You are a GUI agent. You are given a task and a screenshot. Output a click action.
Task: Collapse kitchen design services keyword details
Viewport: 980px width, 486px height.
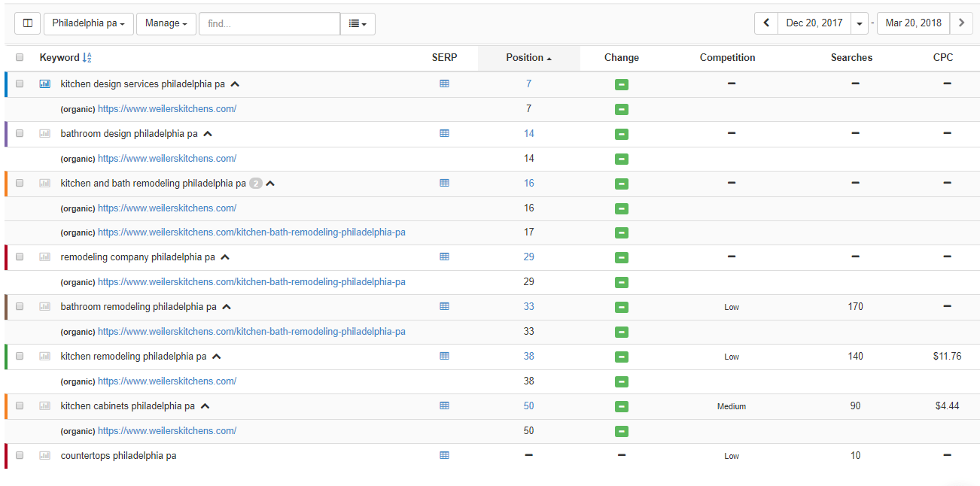point(235,84)
